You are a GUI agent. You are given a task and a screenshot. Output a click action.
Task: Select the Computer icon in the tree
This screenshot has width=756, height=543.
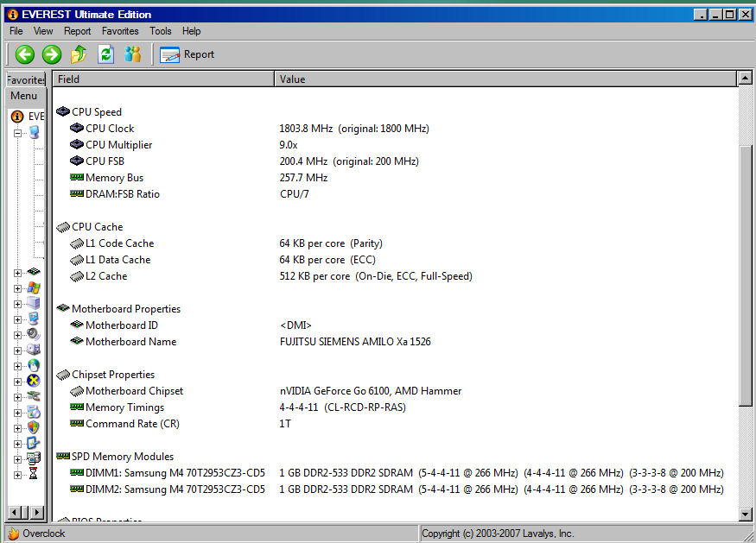coord(35,132)
